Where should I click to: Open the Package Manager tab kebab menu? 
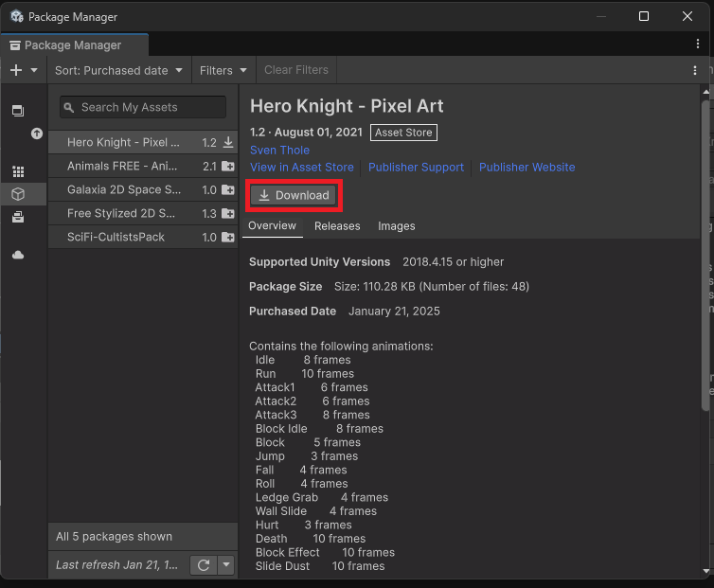pyautogui.click(x=698, y=44)
